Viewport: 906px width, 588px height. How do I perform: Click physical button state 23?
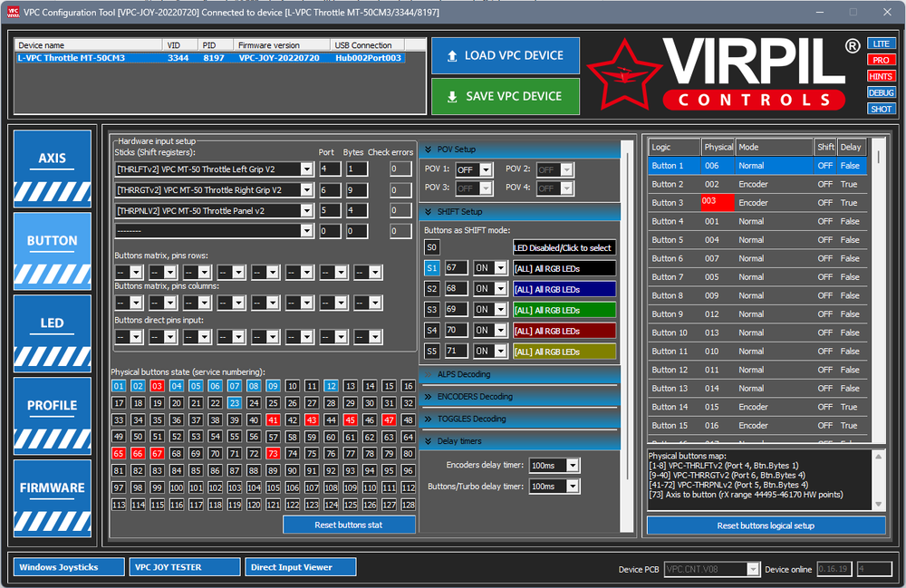234,403
